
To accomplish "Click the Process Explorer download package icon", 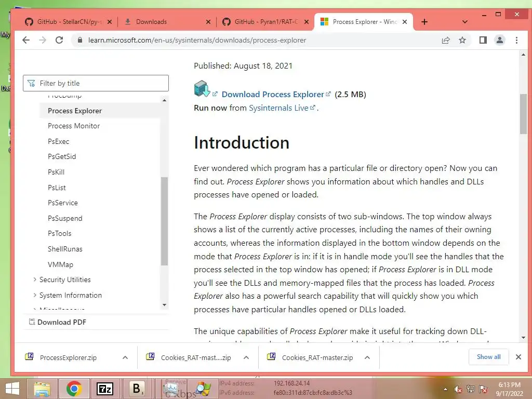I will [x=202, y=88].
